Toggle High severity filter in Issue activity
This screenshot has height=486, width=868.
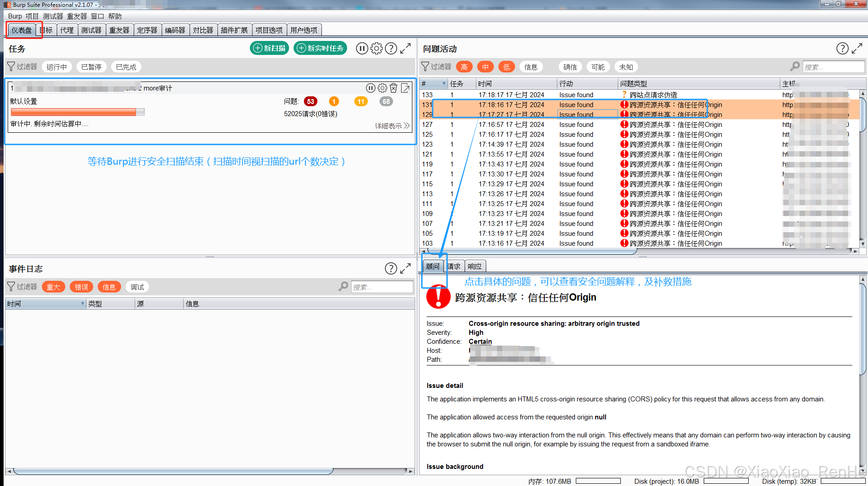(x=464, y=67)
